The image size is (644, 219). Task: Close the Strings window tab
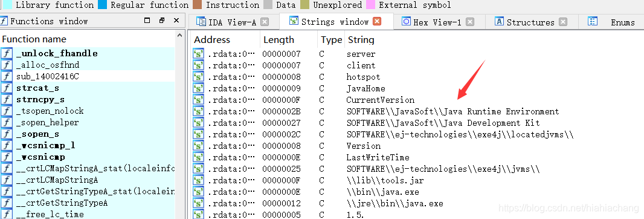click(x=377, y=21)
